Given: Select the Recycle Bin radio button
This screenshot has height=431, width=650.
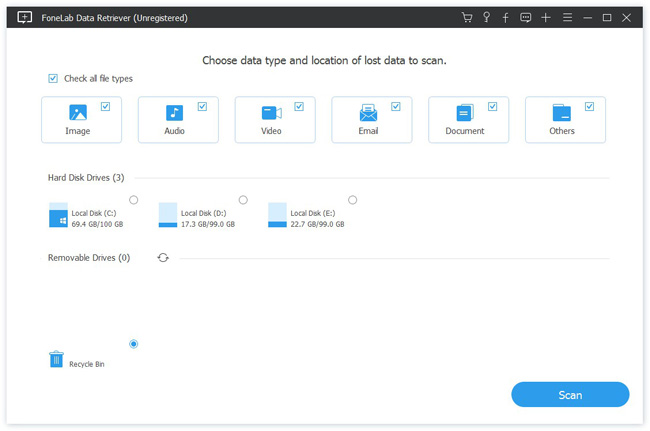Looking at the screenshot, I should [x=134, y=345].
